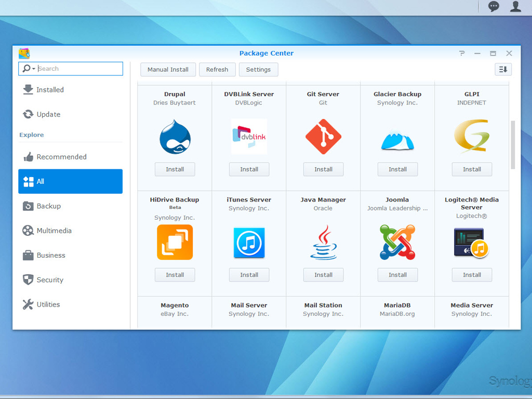This screenshot has width=532, height=399.
Task: Open the Mail Server package title
Action: (249, 305)
